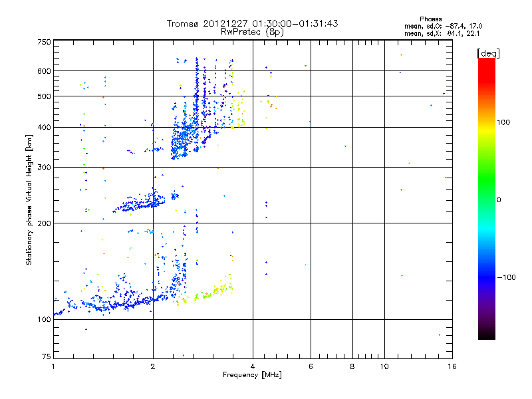Click the x-axis tick label '2'
The height and width of the screenshot is (399, 532).
click(x=153, y=366)
